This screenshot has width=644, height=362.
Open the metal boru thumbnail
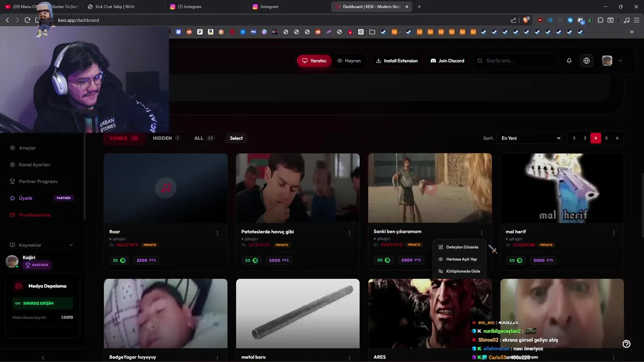pos(298,314)
